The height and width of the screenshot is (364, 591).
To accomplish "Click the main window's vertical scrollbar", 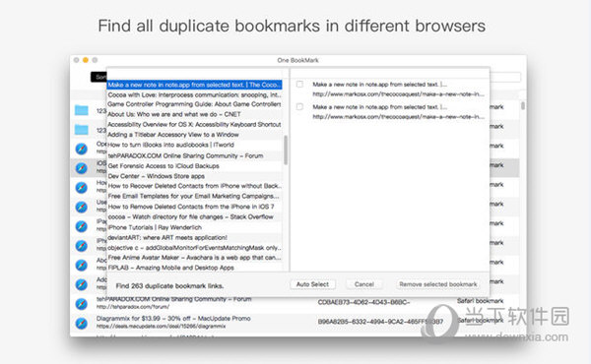I will (x=523, y=106).
